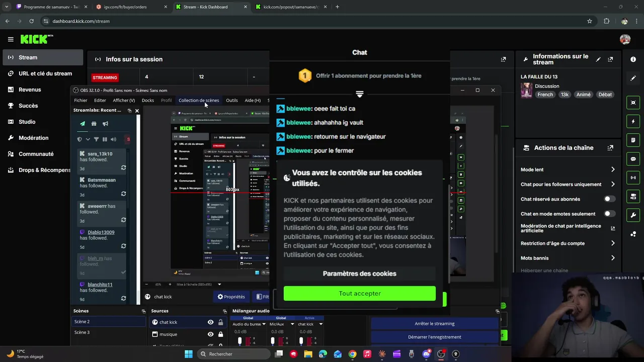
Task: Open OBS Docks menu
Action: 148,101
